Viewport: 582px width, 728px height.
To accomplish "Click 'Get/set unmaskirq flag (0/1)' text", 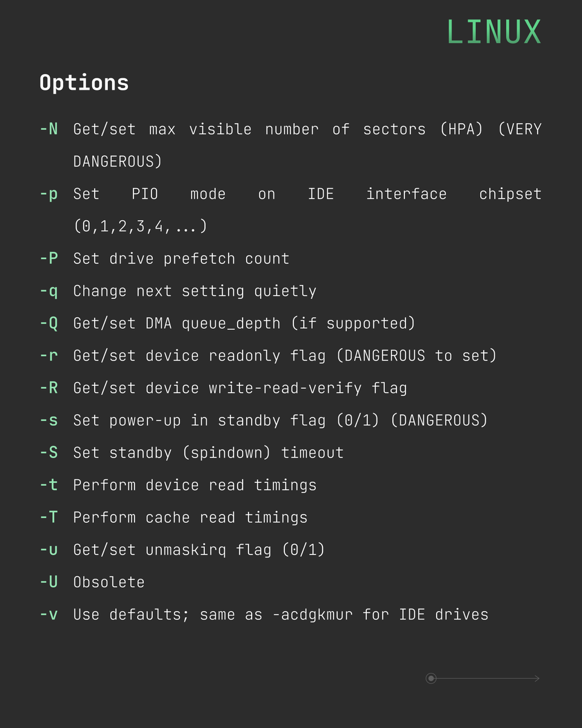I will tap(199, 550).
